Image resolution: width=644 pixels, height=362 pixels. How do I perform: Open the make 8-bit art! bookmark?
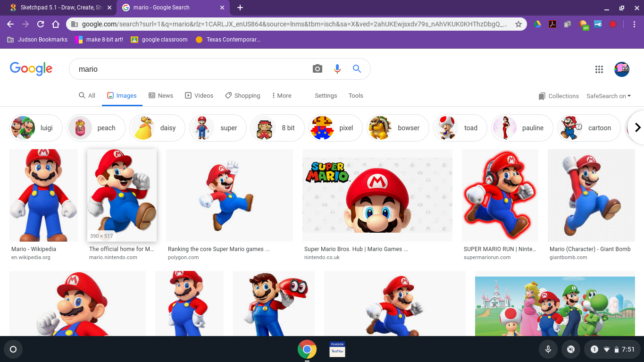tap(99, 40)
